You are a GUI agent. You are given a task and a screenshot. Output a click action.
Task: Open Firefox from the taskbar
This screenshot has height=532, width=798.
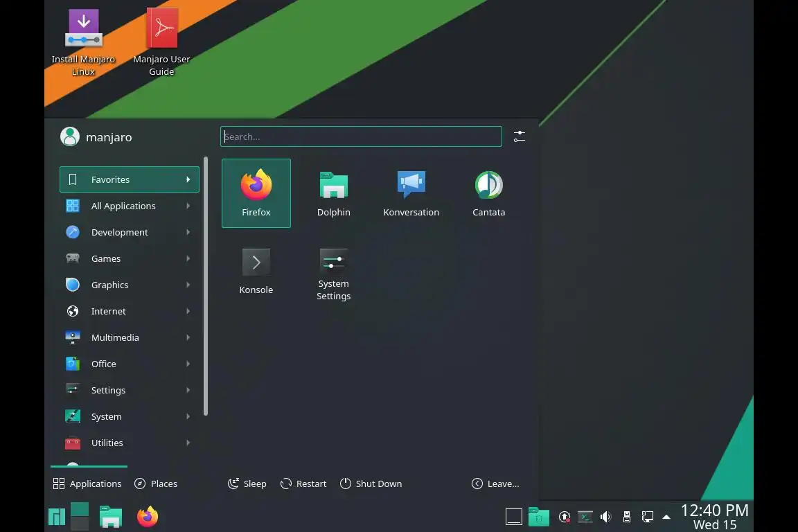[148, 517]
